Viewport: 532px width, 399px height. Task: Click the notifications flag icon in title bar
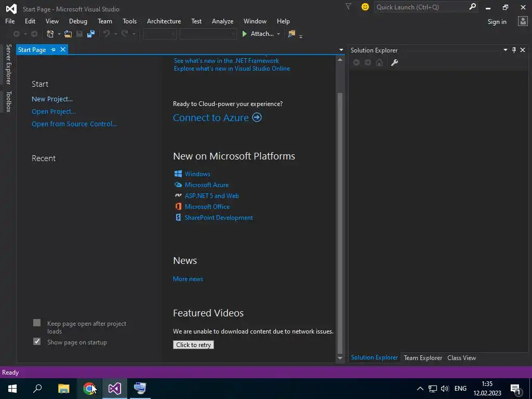pos(348,6)
